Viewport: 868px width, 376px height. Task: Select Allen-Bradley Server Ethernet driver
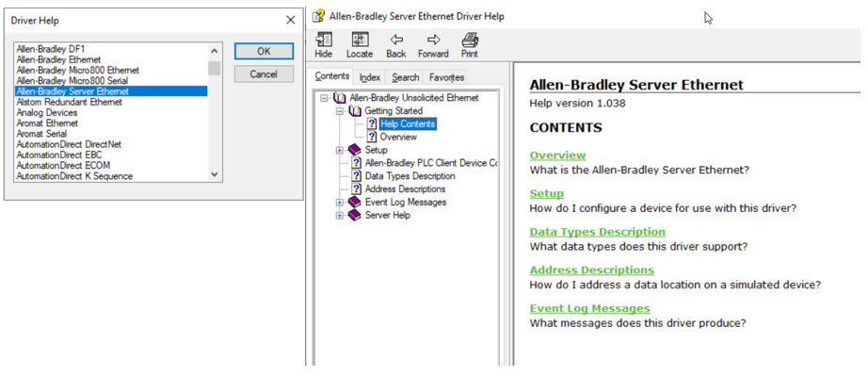pyautogui.click(x=111, y=91)
